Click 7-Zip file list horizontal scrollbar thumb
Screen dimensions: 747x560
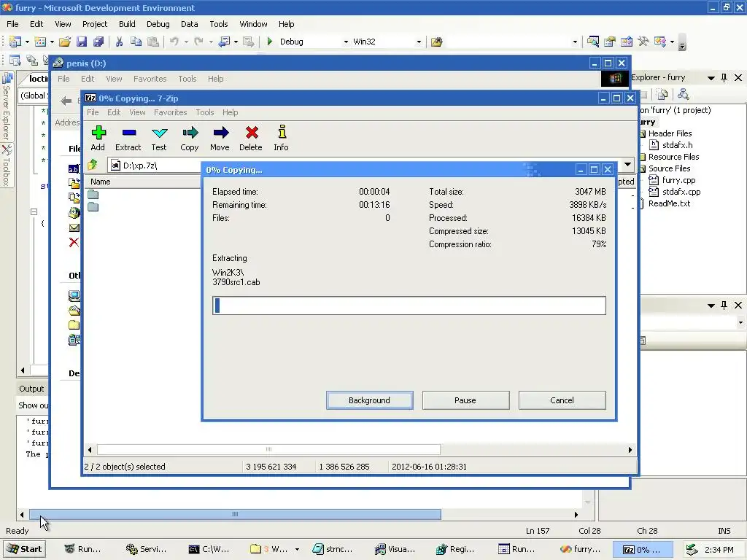click(x=268, y=449)
